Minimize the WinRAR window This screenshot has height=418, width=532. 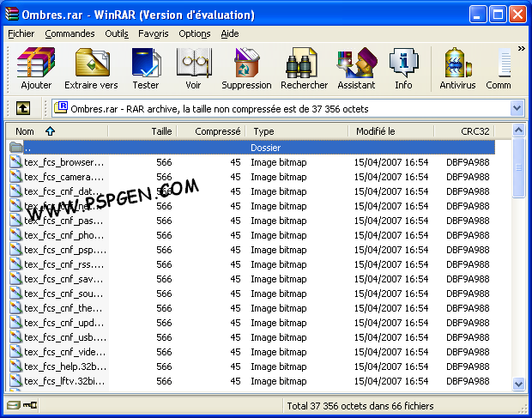point(478,15)
